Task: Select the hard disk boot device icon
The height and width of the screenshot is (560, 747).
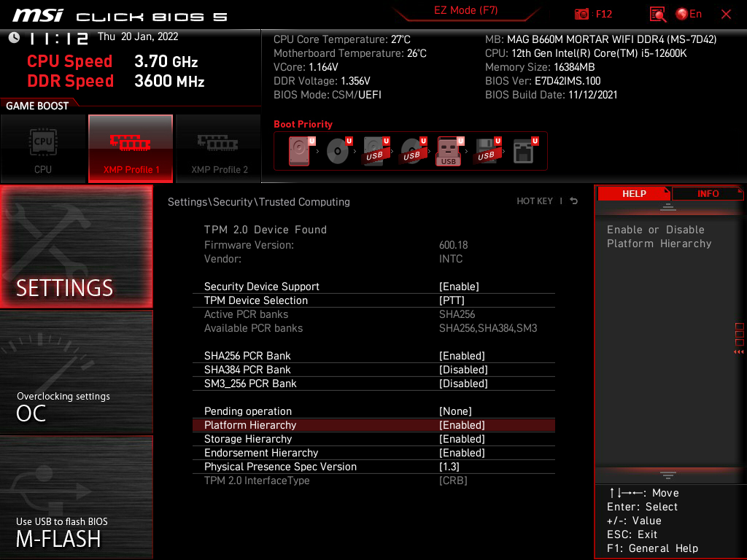Action: (x=301, y=151)
